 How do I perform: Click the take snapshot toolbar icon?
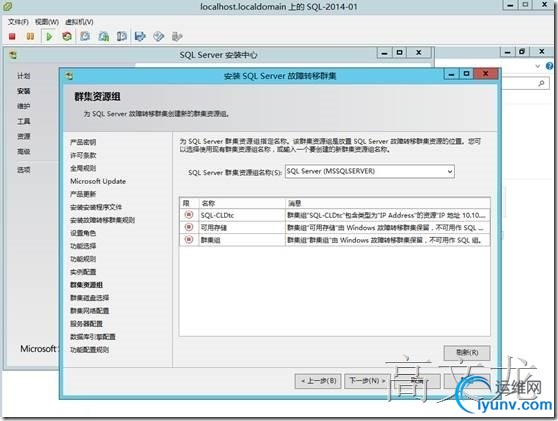(85, 36)
